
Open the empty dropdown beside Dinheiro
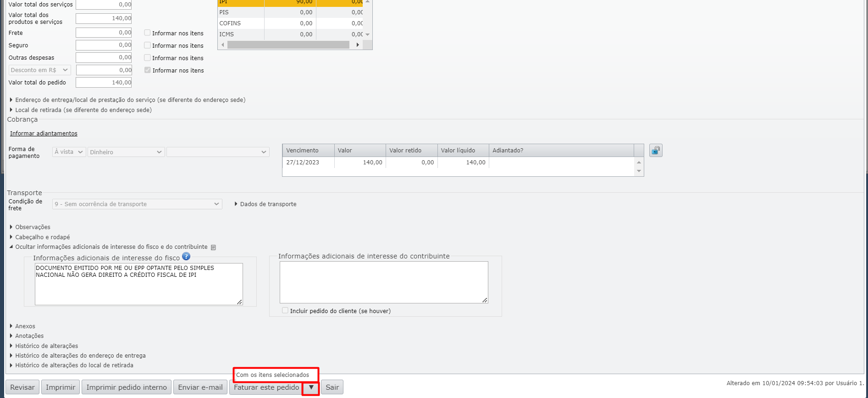click(x=218, y=152)
